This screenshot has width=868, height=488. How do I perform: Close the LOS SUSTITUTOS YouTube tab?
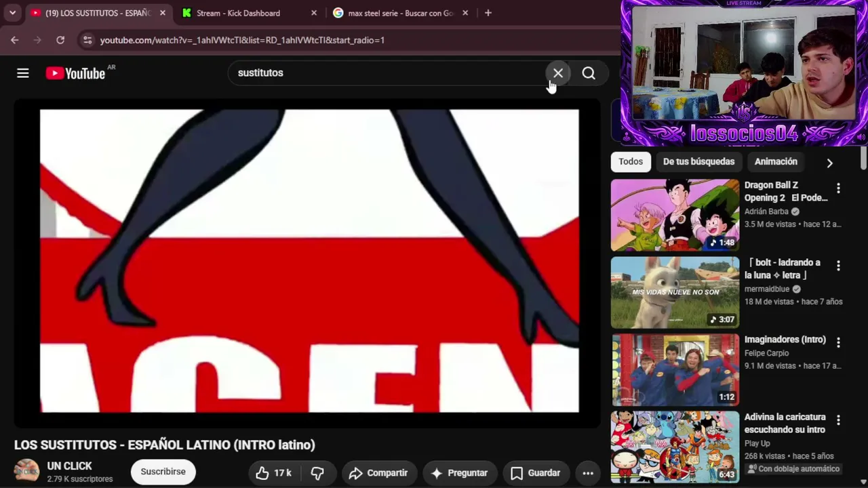163,13
